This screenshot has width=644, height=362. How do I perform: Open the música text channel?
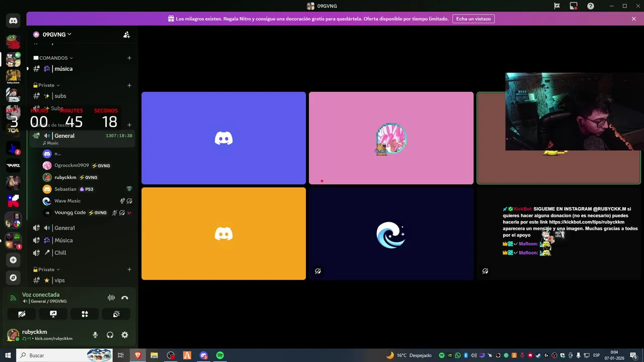[x=82, y=69]
